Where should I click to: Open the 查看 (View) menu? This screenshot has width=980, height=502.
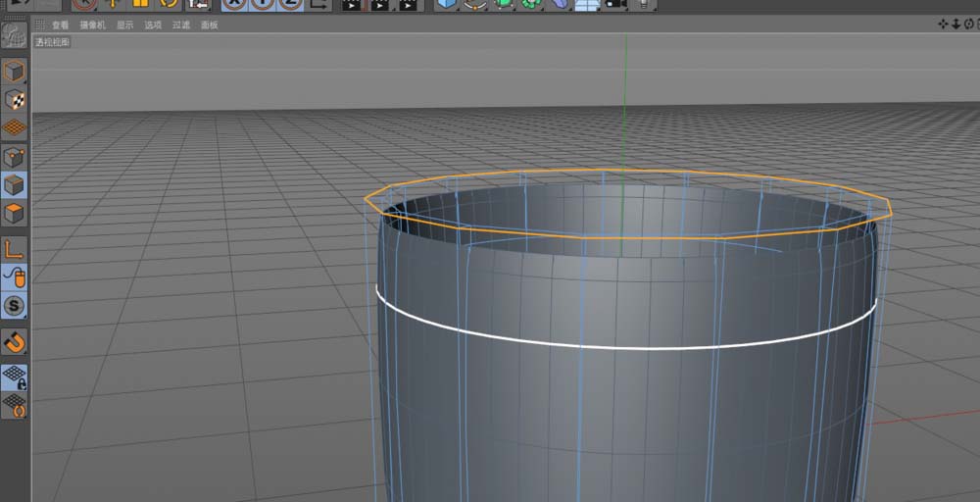pyautogui.click(x=61, y=25)
